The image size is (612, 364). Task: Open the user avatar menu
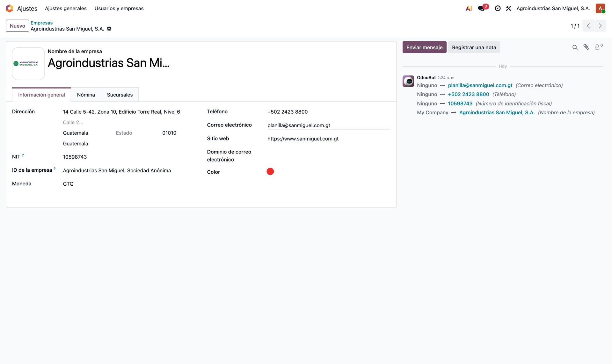(600, 8)
